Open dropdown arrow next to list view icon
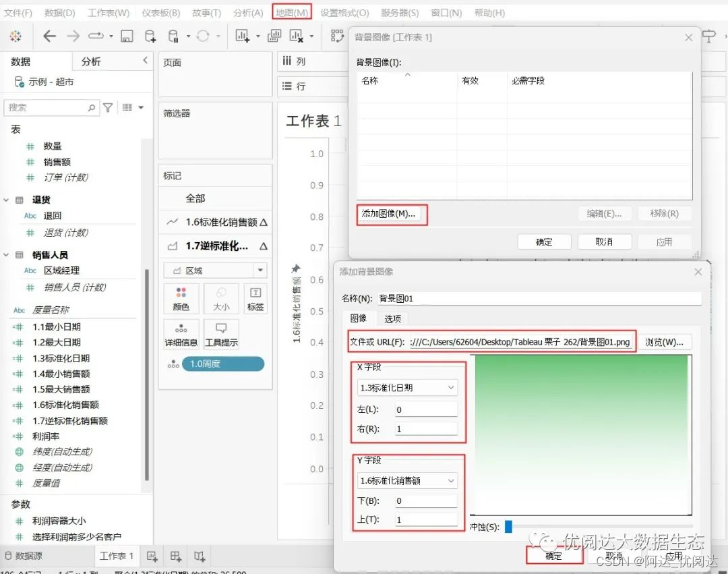The image size is (728, 574). (141, 108)
